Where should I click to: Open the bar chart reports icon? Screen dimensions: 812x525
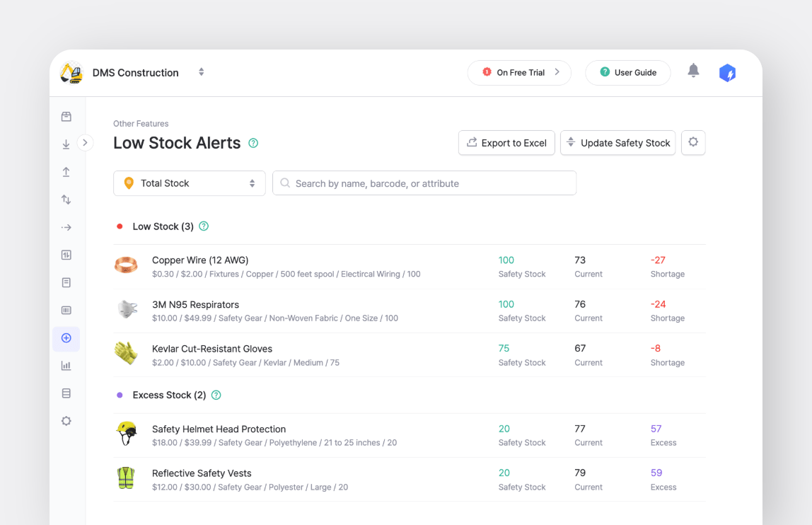pyautogui.click(x=66, y=365)
